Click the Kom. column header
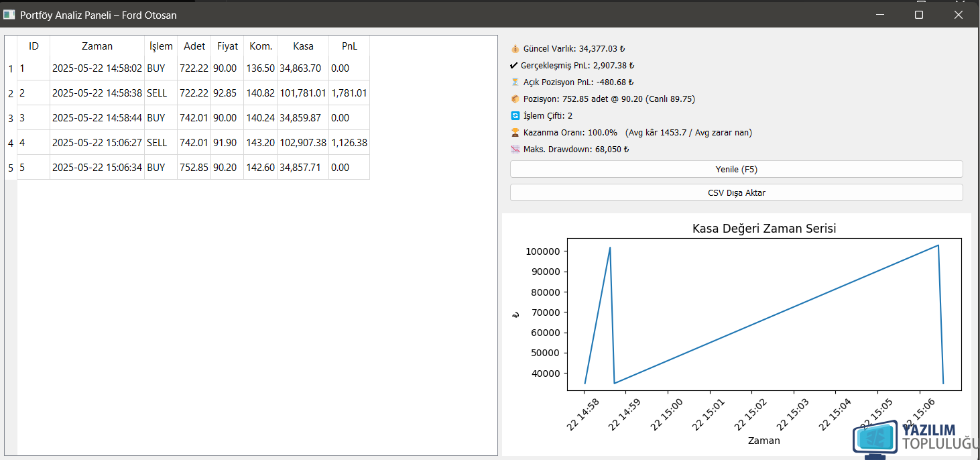The image size is (980, 460). [x=261, y=46]
